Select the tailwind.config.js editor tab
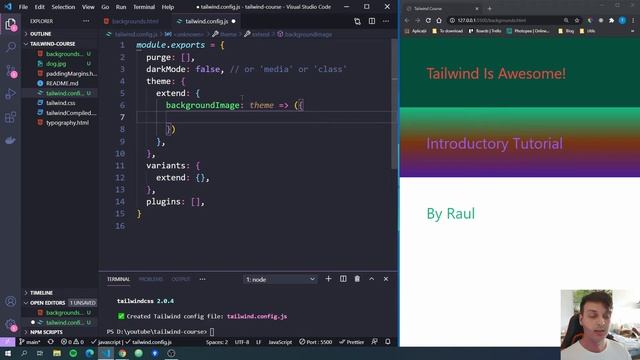Image resolution: width=640 pixels, height=360 pixels. [x=207, y=21]
